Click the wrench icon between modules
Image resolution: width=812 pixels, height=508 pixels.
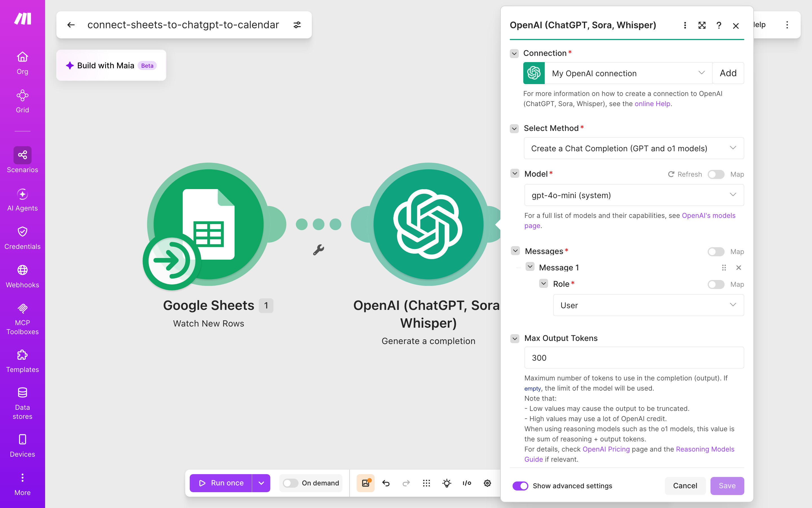point(318,250)
